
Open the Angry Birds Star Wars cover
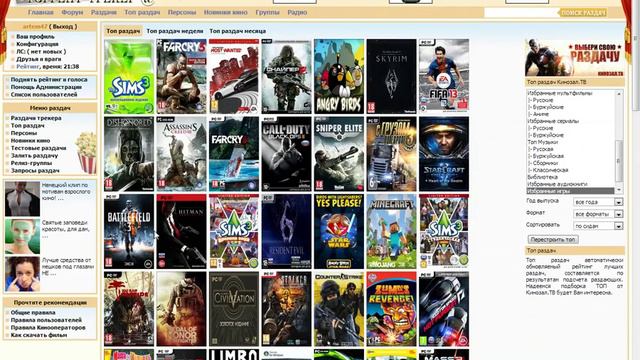tap(339, 231)
